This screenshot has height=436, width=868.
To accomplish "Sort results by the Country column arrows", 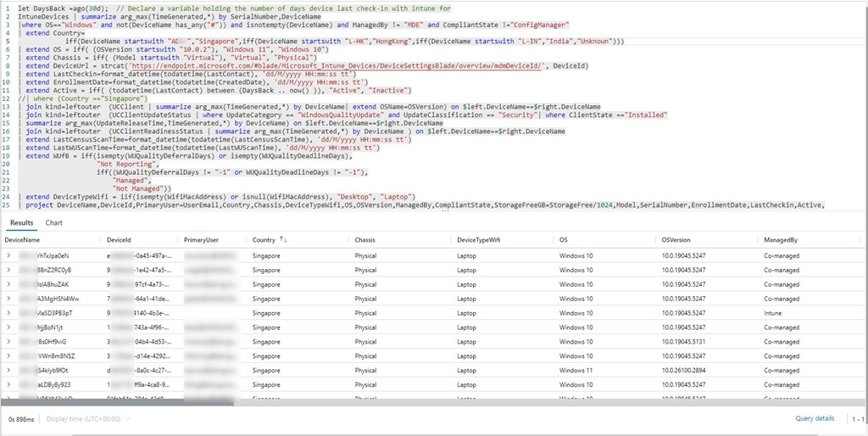I will pos(284,240).
